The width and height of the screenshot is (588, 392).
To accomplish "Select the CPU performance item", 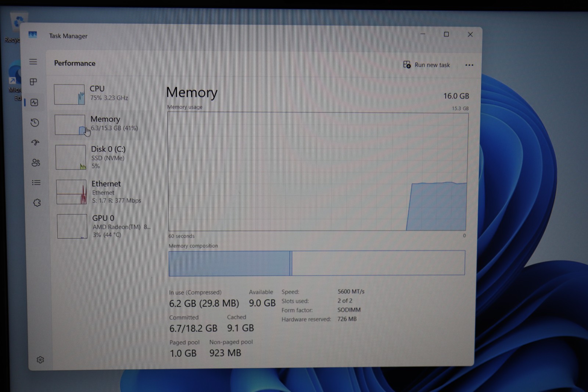I will point(102,94).
